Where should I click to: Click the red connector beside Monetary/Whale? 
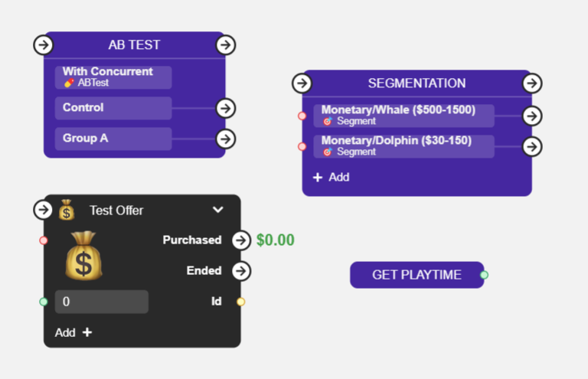(x=302, y=116)
